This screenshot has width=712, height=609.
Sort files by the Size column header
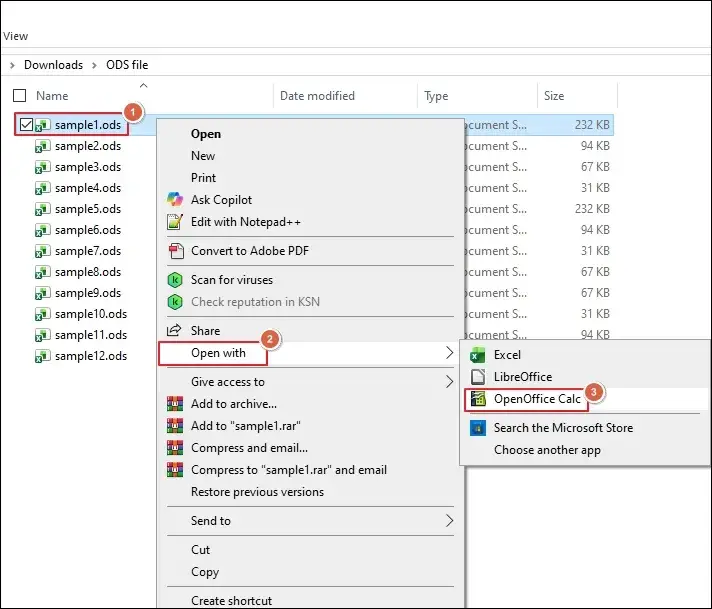[554, 96]
